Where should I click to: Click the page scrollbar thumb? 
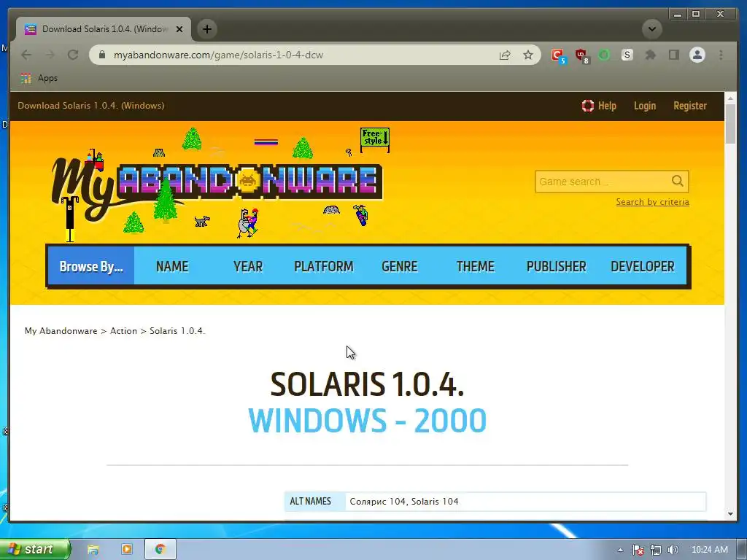point(730,123)
